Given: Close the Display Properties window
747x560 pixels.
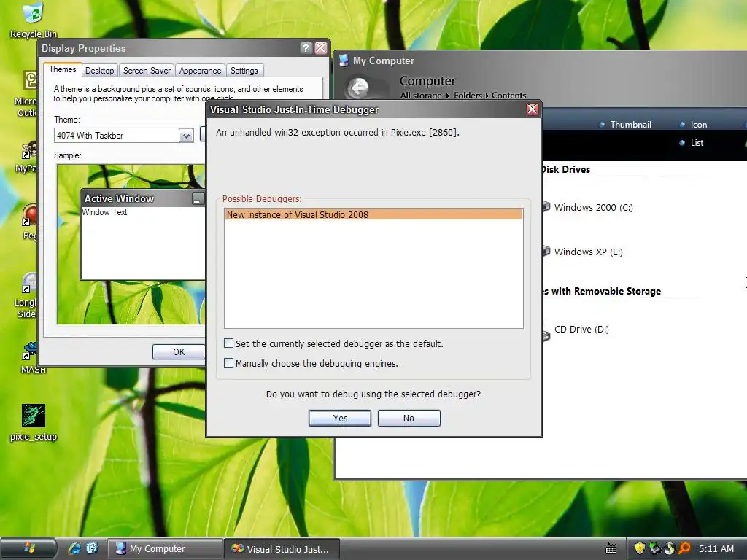Looking at the screenshot, I should [321, 47].
